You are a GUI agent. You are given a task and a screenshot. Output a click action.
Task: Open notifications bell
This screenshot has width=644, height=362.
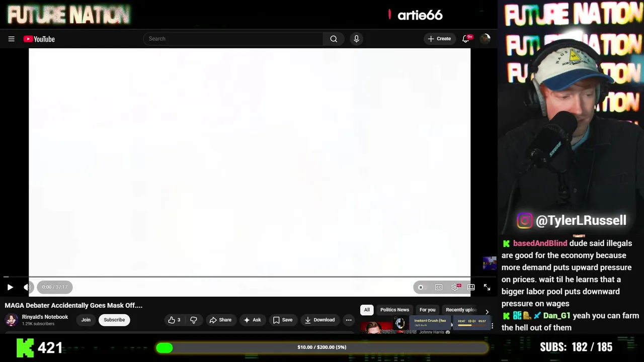click(466, 39)
